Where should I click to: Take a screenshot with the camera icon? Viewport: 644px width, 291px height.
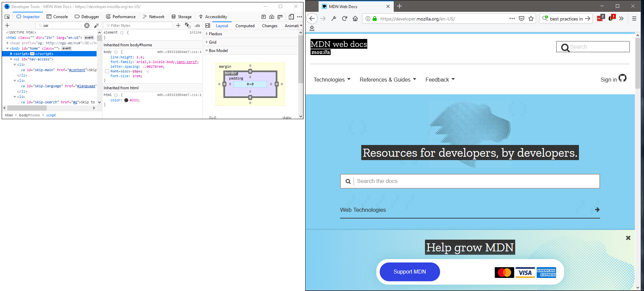(272, 17)
